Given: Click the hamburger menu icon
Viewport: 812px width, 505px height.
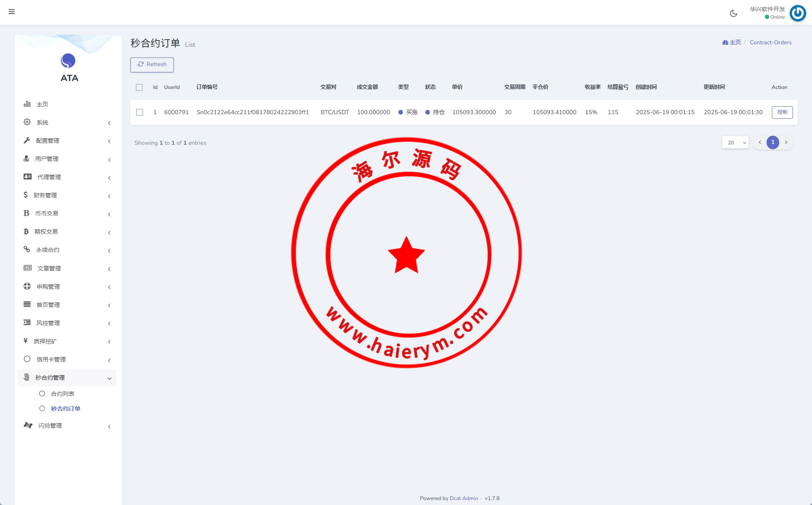Looking at the screenshot, I should [12, 12].
